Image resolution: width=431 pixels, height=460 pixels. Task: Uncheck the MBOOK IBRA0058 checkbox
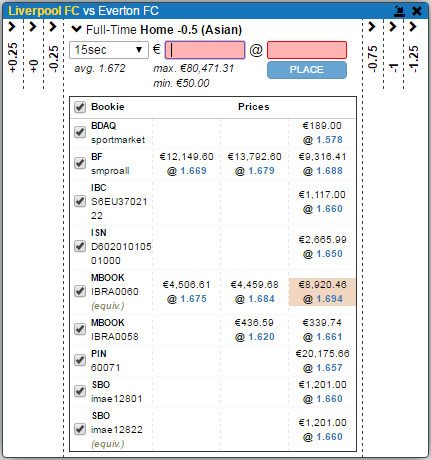(x=80, y=329)
